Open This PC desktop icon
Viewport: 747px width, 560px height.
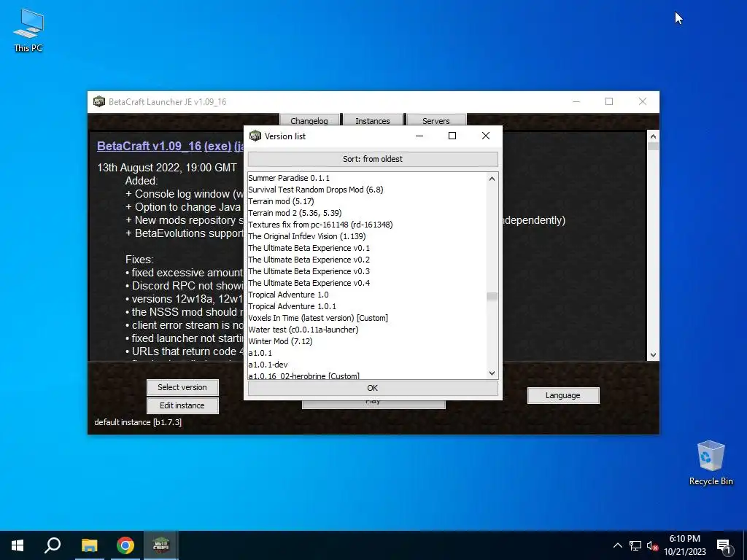pos(28,29)
